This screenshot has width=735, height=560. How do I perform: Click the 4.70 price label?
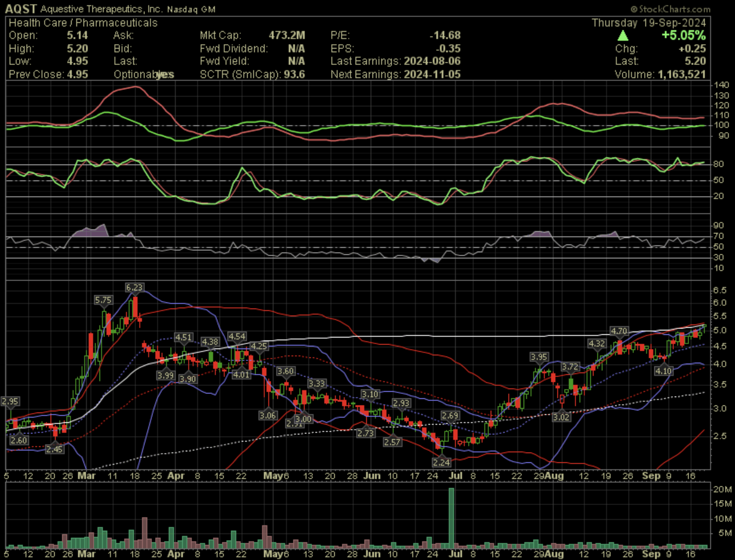click(619, 331)
